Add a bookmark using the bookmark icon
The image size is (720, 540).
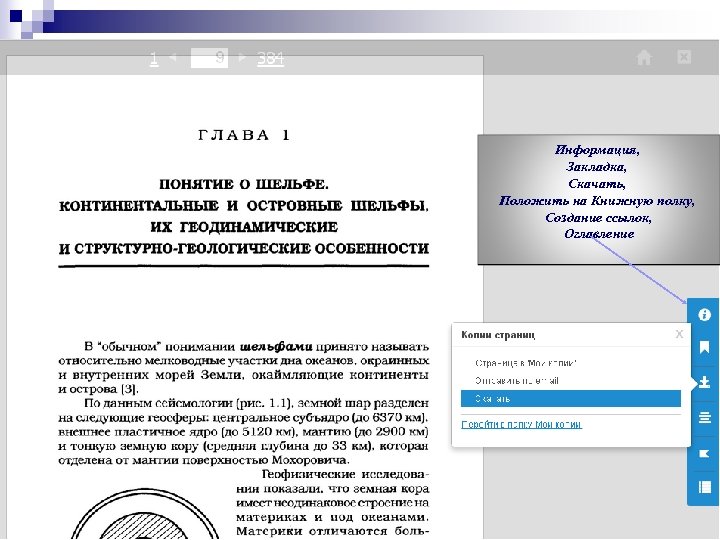pos(704,348)
